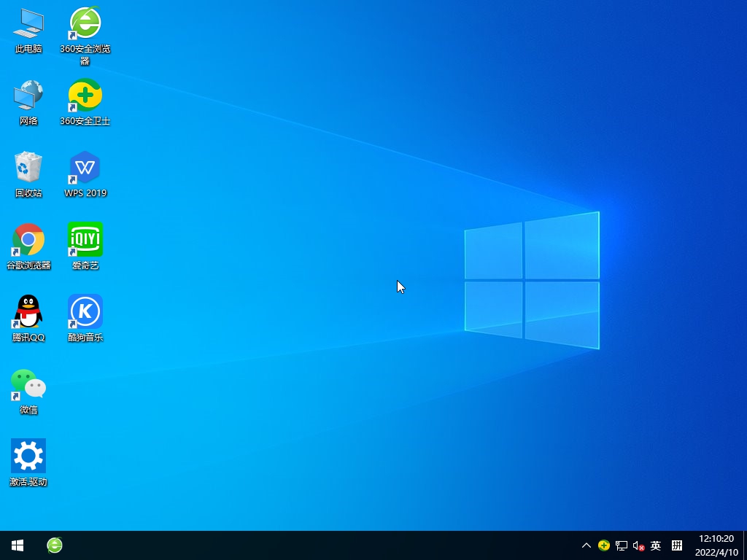Viewport: 747px width, 560px height.
Task: Open 谷歌浏览器 (Google Chrome)
Action: (x=28, y=238)
